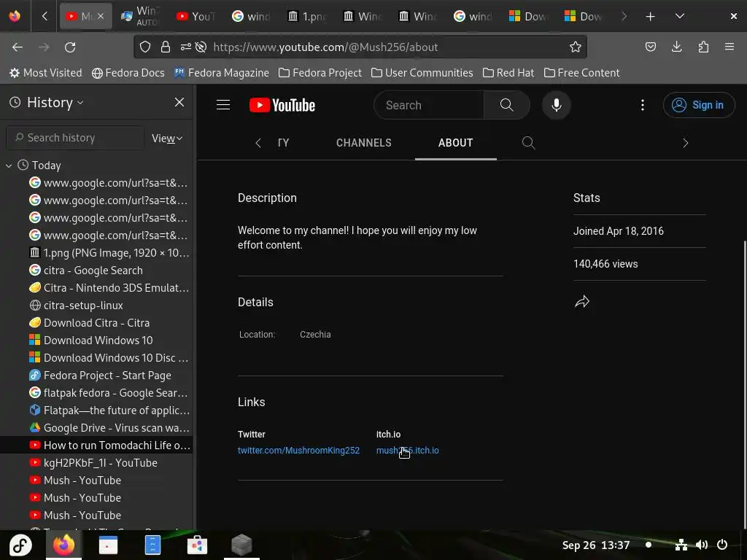Open the Fedora activities launcher

point(20,545)
